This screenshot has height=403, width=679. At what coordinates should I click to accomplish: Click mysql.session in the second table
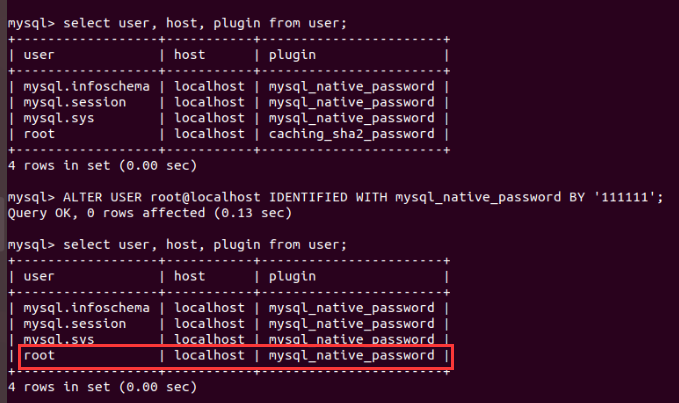coord(74,324)
